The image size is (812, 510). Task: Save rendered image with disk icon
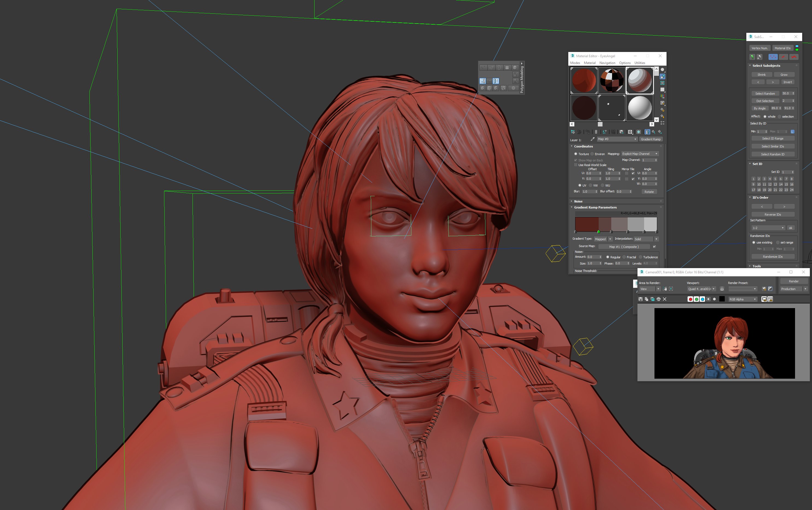coord(641,299)
